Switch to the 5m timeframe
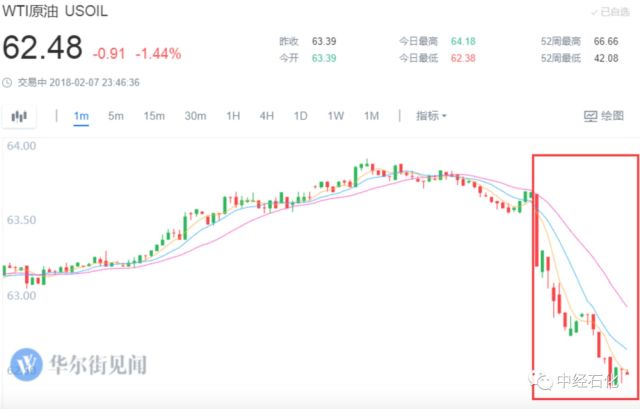This screenshot has height=409, width=640. coord(116,116)
